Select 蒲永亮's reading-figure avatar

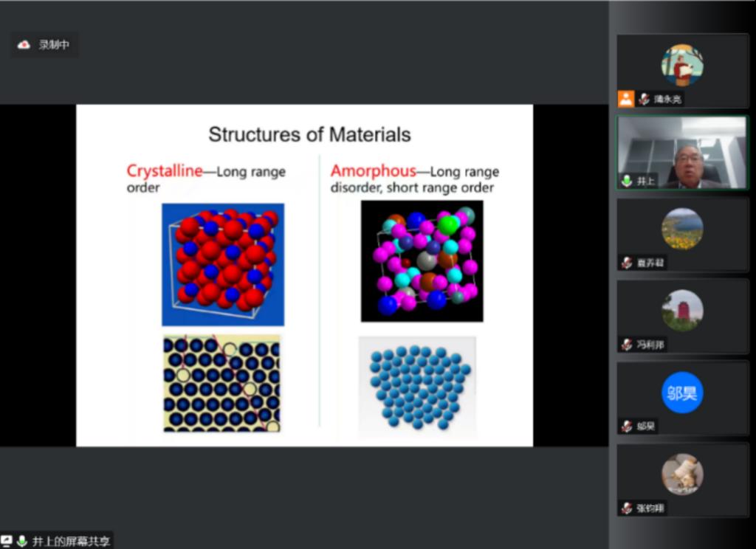[682, 65]
